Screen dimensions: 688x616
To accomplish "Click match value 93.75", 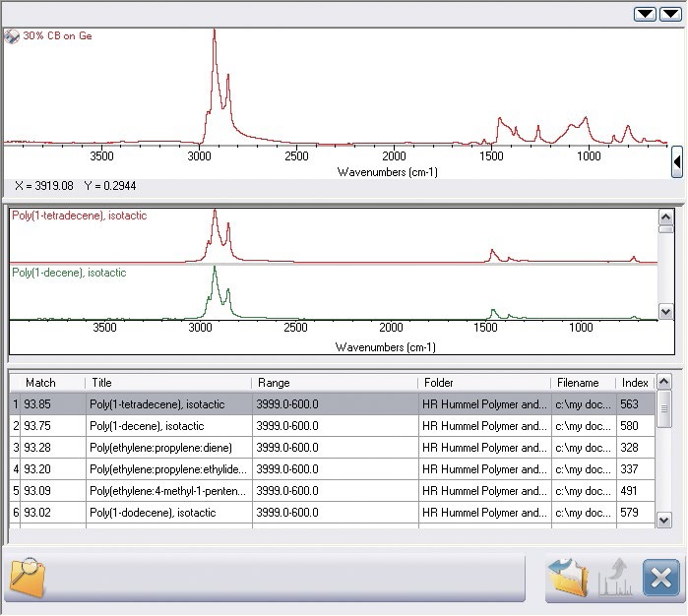I will tap(37, 425).
